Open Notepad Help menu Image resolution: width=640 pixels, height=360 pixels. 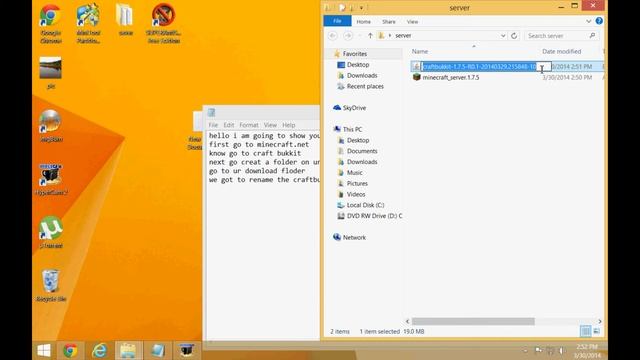point(289,125)
